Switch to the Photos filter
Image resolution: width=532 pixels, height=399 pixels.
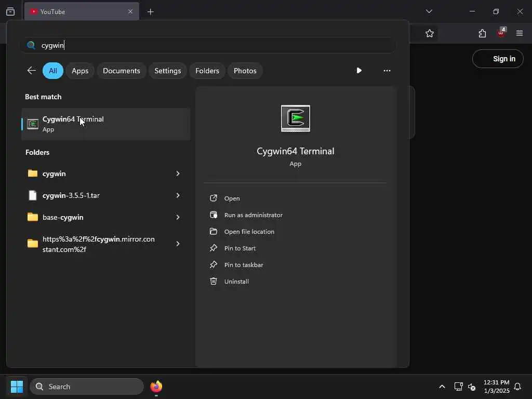click(245, 71)
